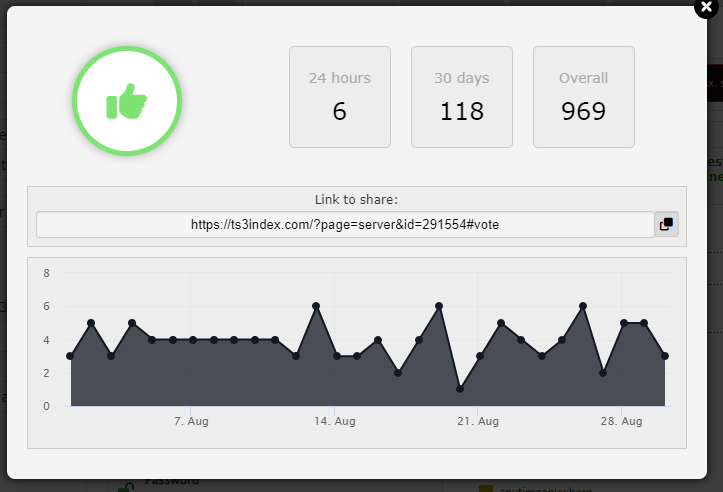723x492 pixels.
Task: Click the 14. Aug axis label
Action: click(335, 422)
